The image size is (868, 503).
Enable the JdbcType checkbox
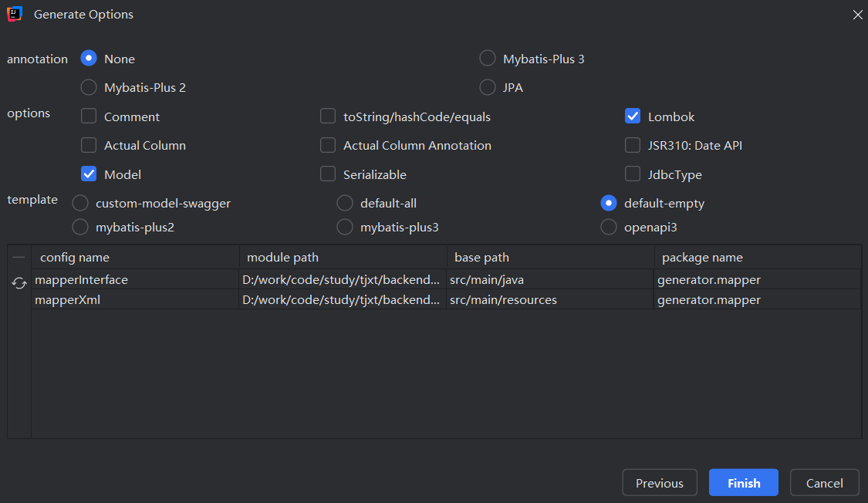(633, 174)
